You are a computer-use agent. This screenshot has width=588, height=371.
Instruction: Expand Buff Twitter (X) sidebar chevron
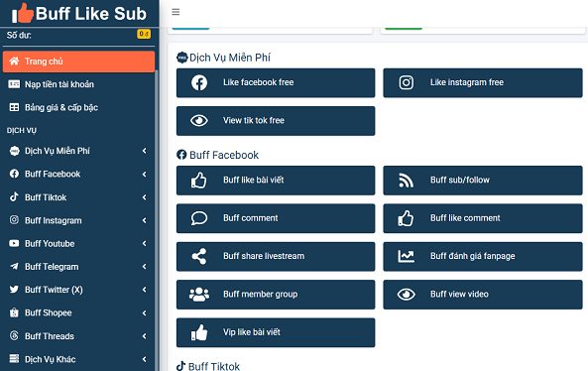pyautogui.click(x=145, y=290)
